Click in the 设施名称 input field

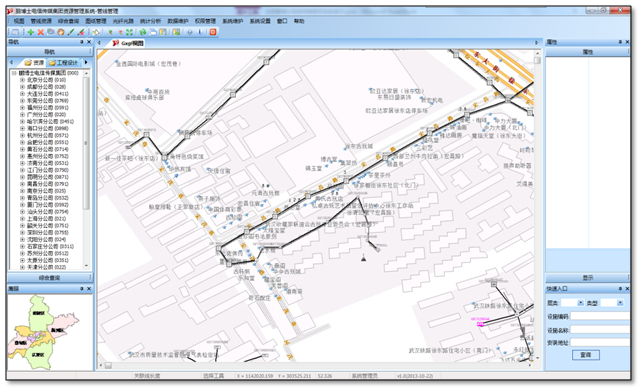(600, 330)
